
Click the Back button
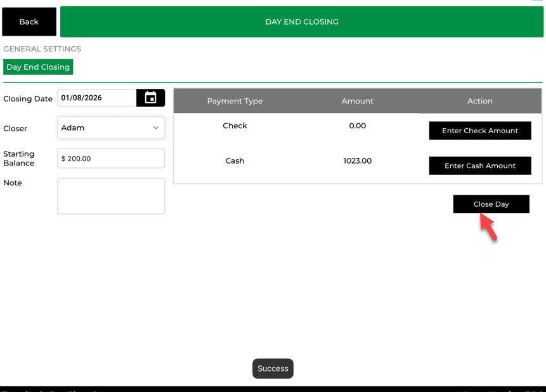coord(29,22)
